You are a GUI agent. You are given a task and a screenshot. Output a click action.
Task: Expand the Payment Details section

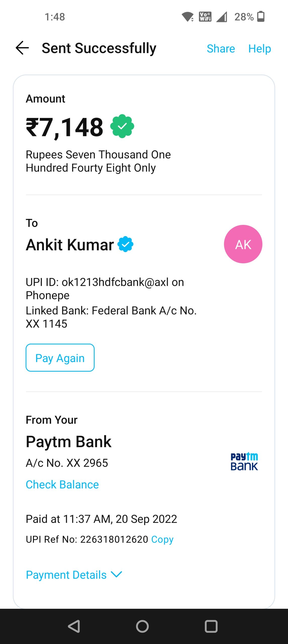(x=66, y=575)
